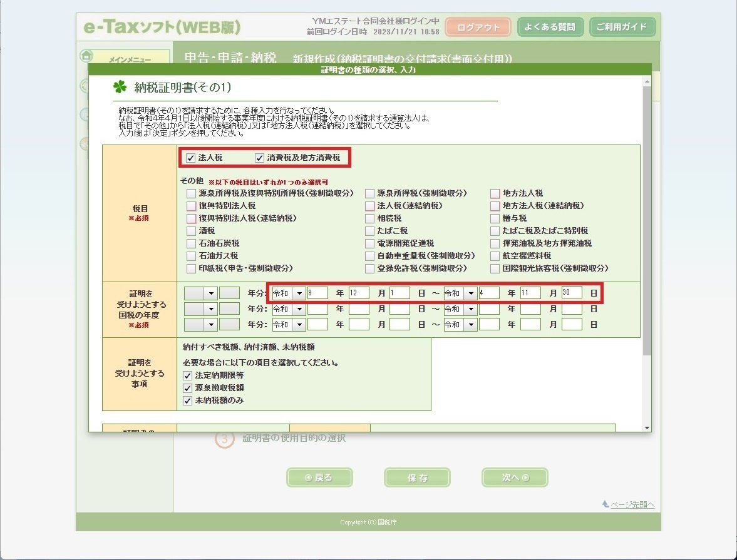Click third row end day input field
This screenshot has height=560, width=737.
click(572, 325)
